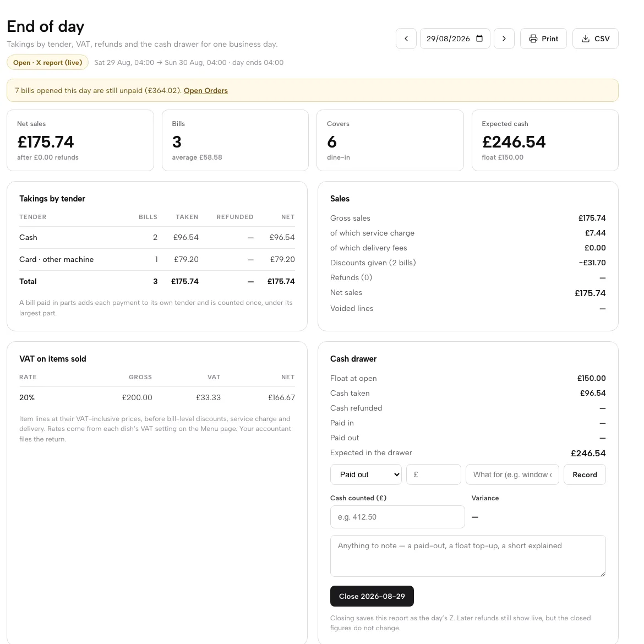Click the notes text area
Image resolution: width=644 pixels, height=644 pixels.
468,556
